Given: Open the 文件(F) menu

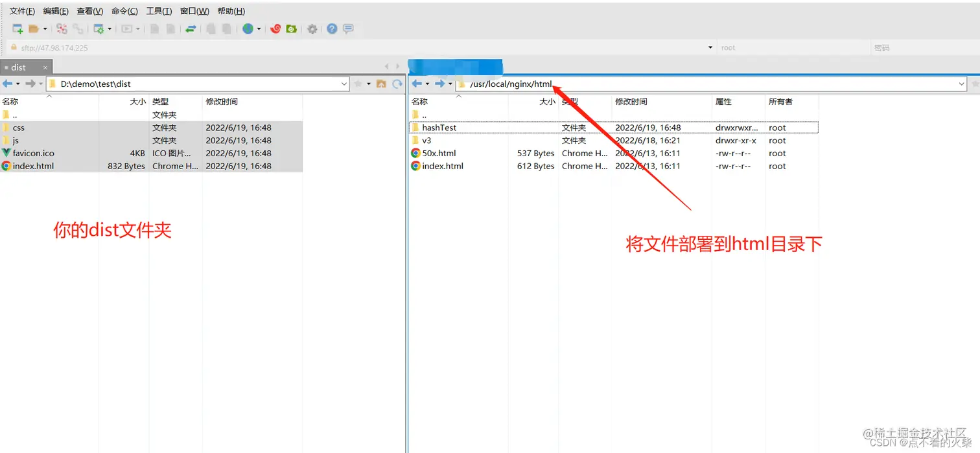Looking at the screenshot, I should (x=22, y=11).
